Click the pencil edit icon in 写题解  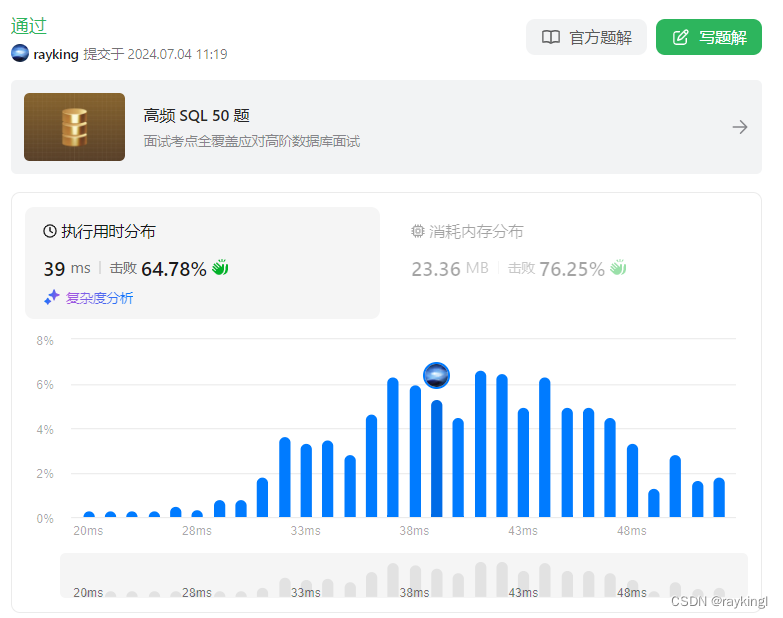click(x=680, y=37)
